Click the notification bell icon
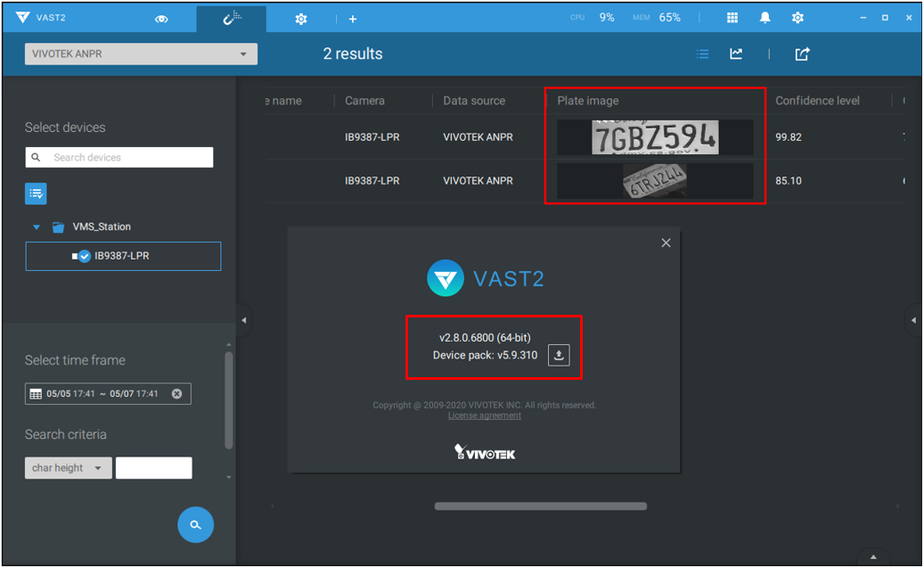Image resolution: width=924 pixels, height=568 pixels. tap(765, 18)
